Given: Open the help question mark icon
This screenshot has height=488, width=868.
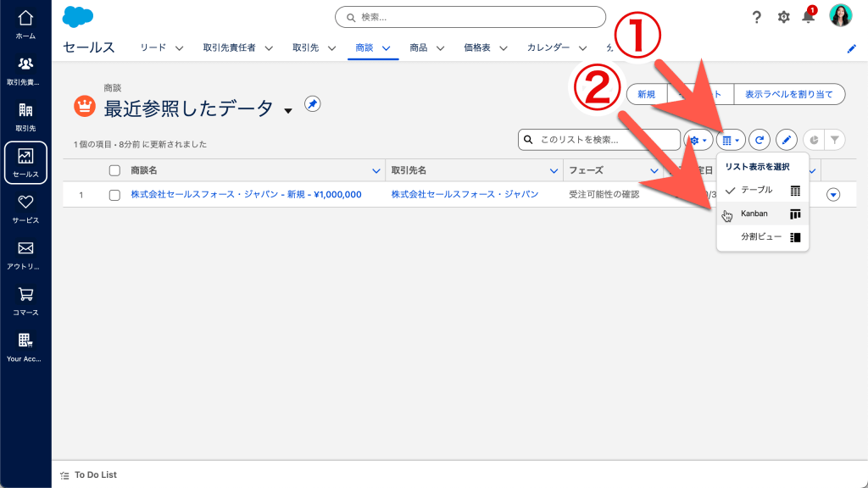Looking at the screenshot, I should click(x=756, y=17).
